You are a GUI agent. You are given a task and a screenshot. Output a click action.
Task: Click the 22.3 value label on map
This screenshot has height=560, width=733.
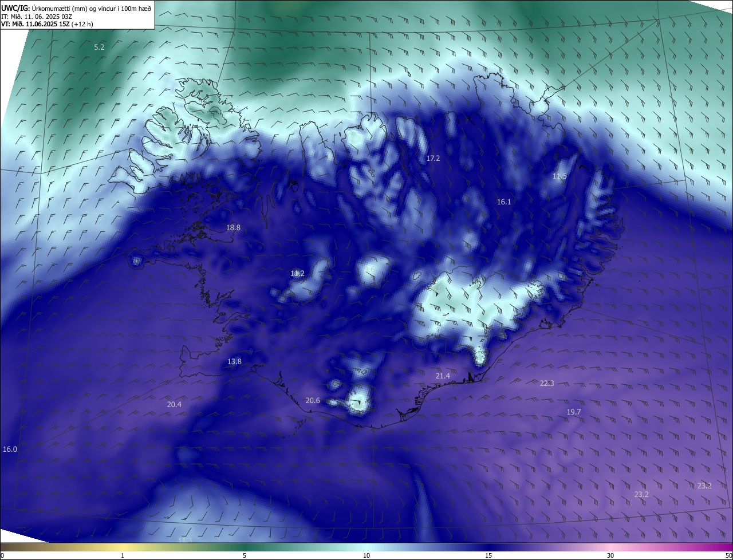pyautogui.click(x=547, y=384)
